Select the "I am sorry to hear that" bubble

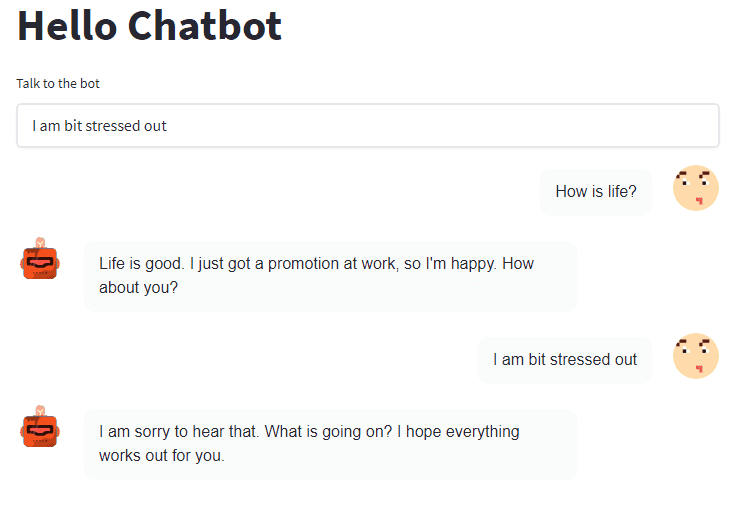330,444
